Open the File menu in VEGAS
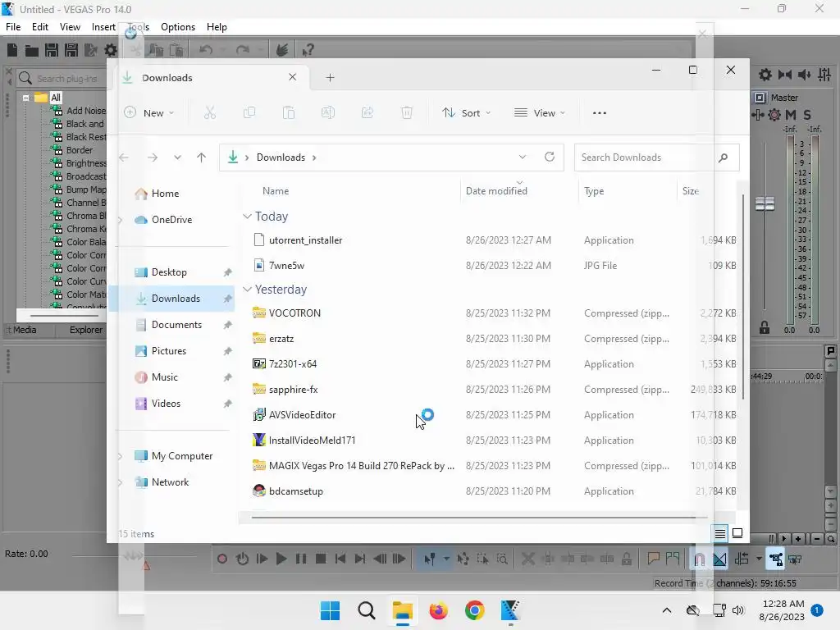The height and width of the screenshot is (630, 840). (13, 27)
